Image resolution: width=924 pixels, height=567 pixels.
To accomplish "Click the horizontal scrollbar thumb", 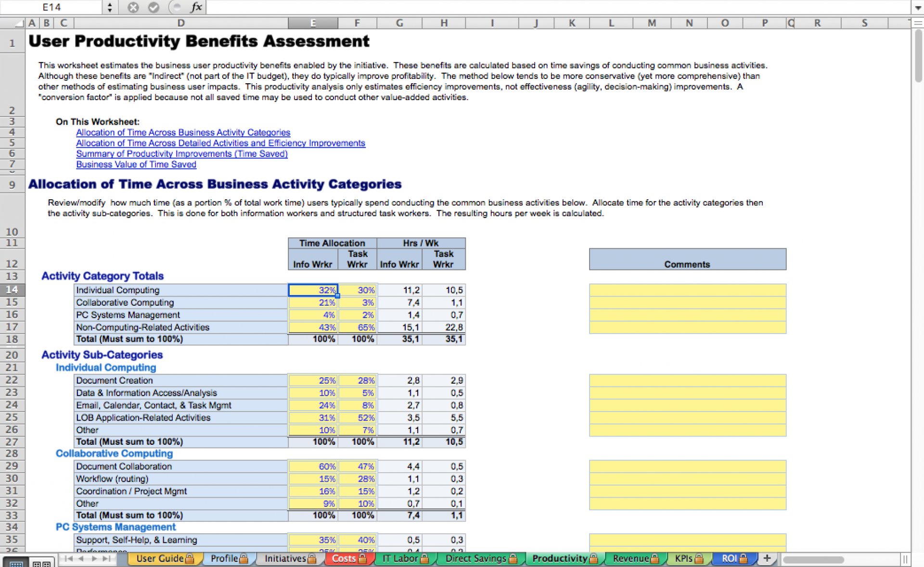I will click(x=813, y=560).
